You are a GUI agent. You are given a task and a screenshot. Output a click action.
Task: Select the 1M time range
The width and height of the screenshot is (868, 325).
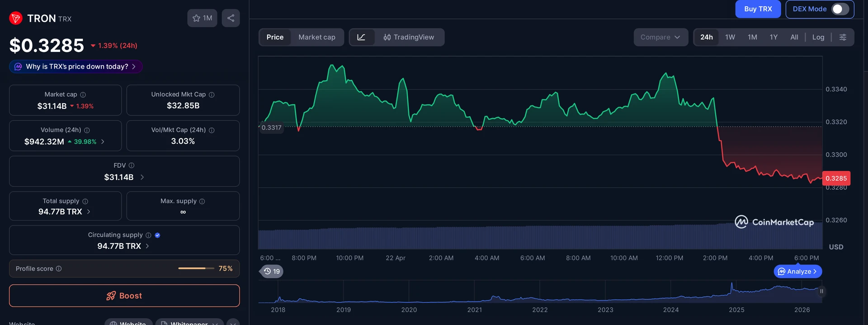point(752,37)
